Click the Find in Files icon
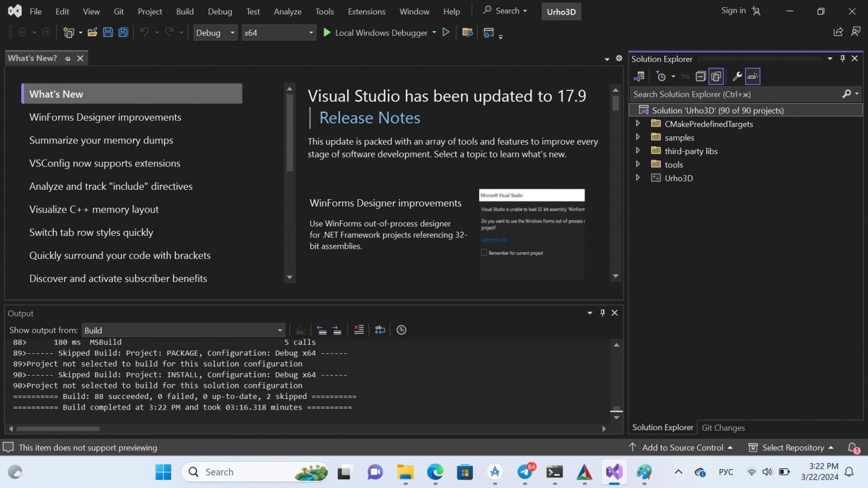This screenshot has height=488, width=868. (x=468, y=33)
